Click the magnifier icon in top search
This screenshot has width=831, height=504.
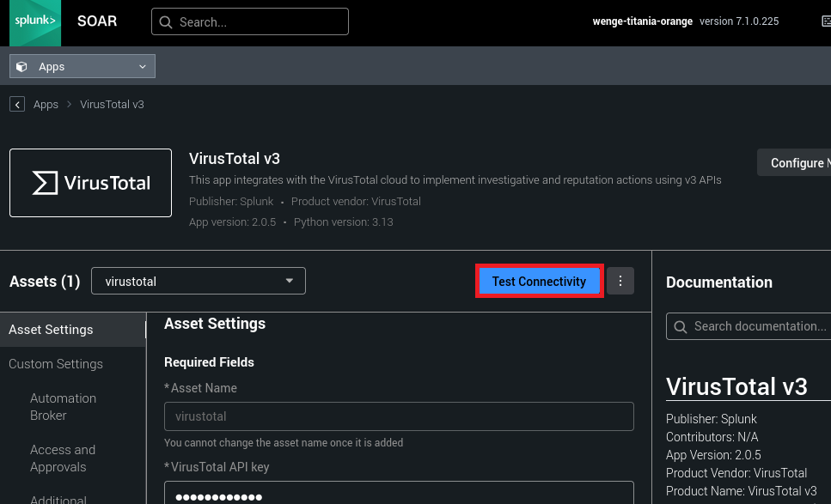(166, 22)
